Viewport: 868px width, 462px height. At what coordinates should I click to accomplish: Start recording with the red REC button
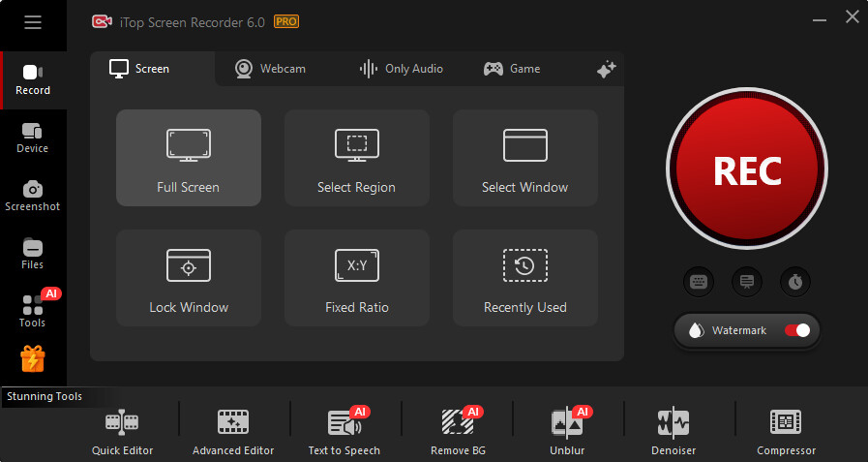coord(747,170)
